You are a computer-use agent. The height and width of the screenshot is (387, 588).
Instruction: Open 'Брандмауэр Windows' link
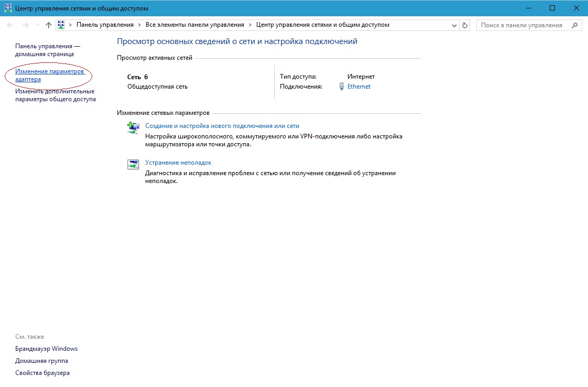46,349
